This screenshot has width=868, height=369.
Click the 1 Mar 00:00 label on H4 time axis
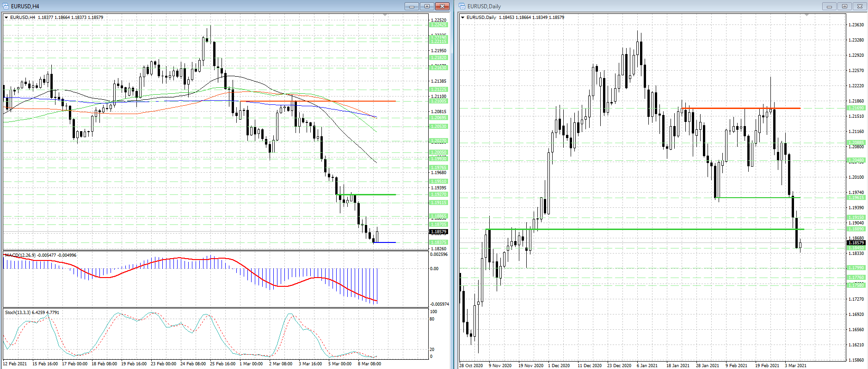pyautogui.click(x=251, y=364)
